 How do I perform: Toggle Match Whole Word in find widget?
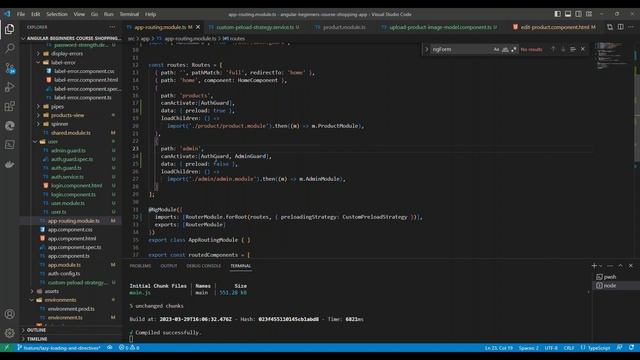505,49
